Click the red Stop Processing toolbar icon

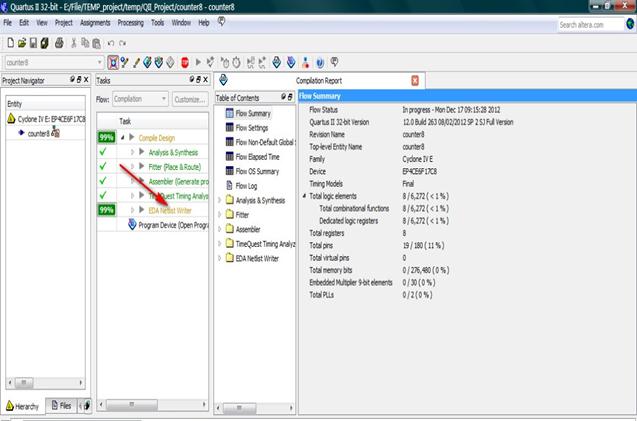click(184, 62)
